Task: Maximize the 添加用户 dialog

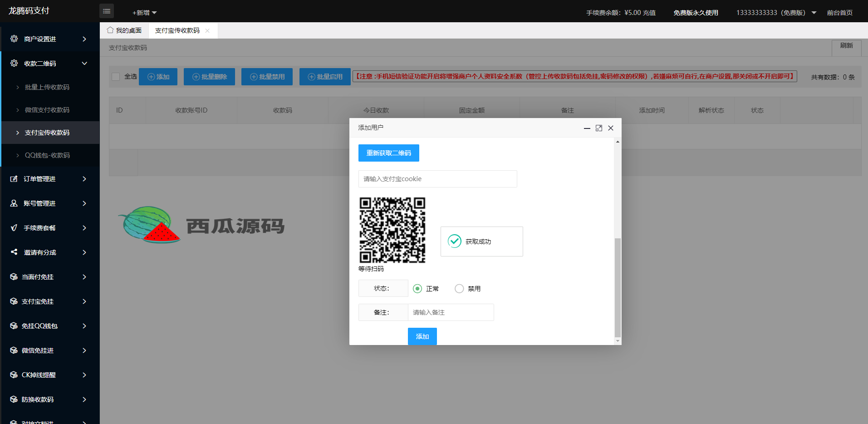Action: 599,128
